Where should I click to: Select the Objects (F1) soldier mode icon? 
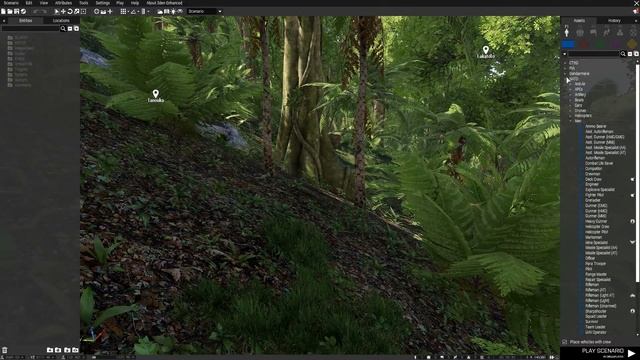(567, 32)
